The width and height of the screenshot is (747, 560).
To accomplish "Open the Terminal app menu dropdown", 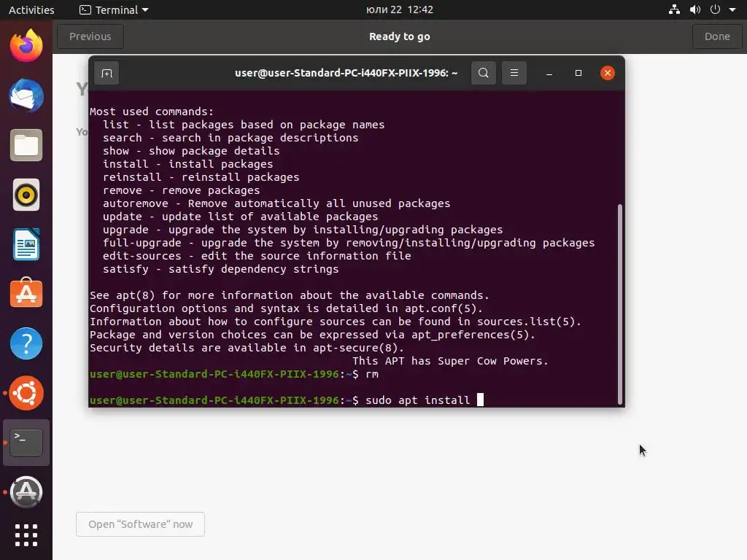I will [114, 9].
